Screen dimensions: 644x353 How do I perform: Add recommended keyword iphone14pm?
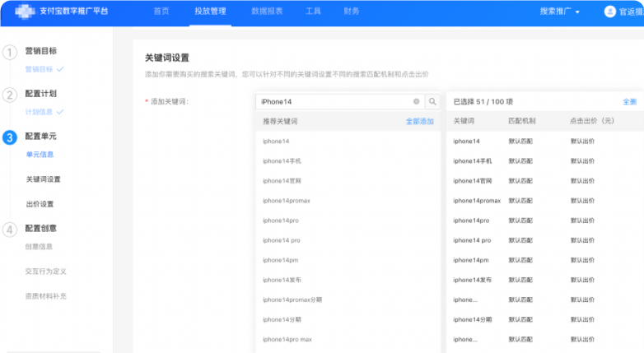pos(281,260)
